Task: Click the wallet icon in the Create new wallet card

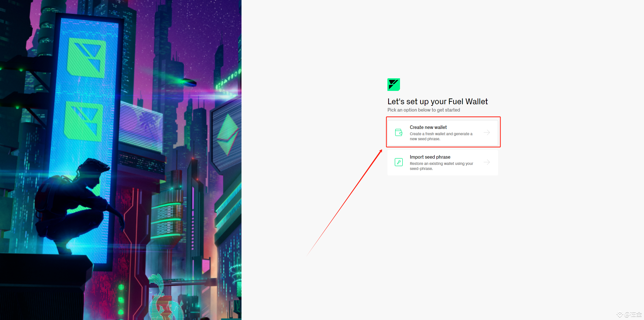Action: [x=398, y=132]
